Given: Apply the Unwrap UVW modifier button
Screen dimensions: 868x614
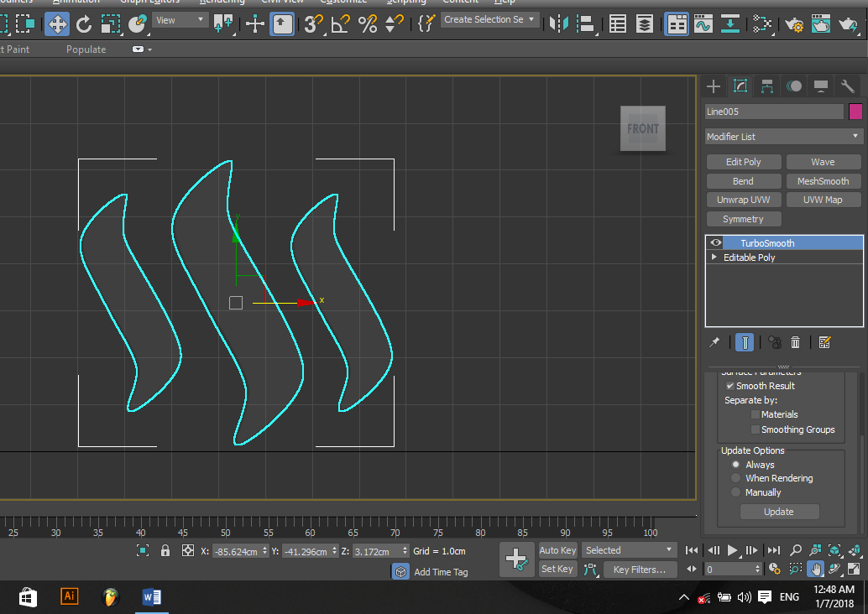Looking at the screenshot, I should click(x=744, y=200).
